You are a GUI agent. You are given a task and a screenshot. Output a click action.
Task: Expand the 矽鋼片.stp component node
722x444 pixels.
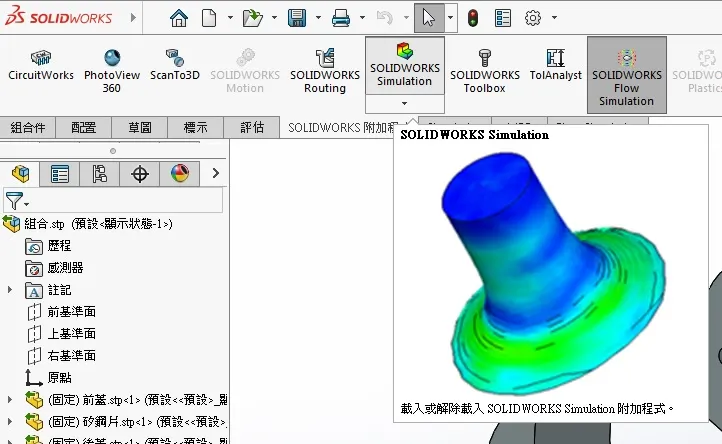tap(10, 421)
